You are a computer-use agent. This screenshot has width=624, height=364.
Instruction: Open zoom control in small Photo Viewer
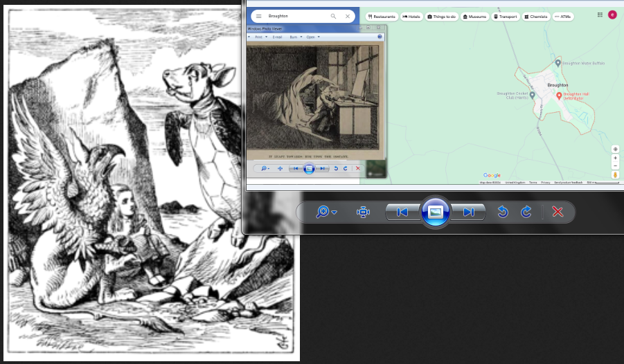(265, 169)
